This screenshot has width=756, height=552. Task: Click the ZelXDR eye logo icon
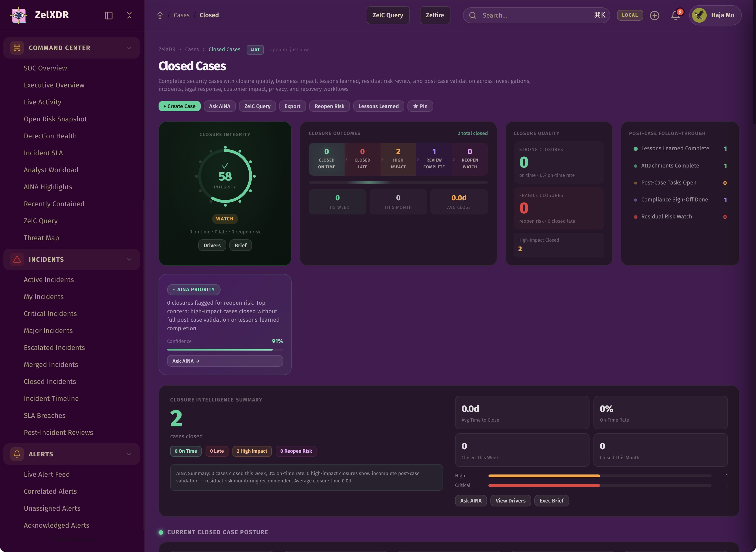pos(19,15)
